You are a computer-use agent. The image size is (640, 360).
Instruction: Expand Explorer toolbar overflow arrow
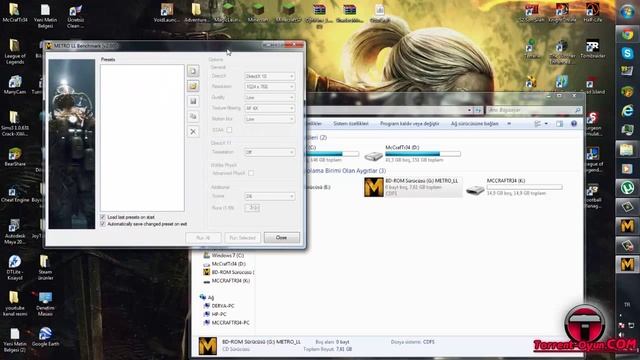tap(509, 123)
